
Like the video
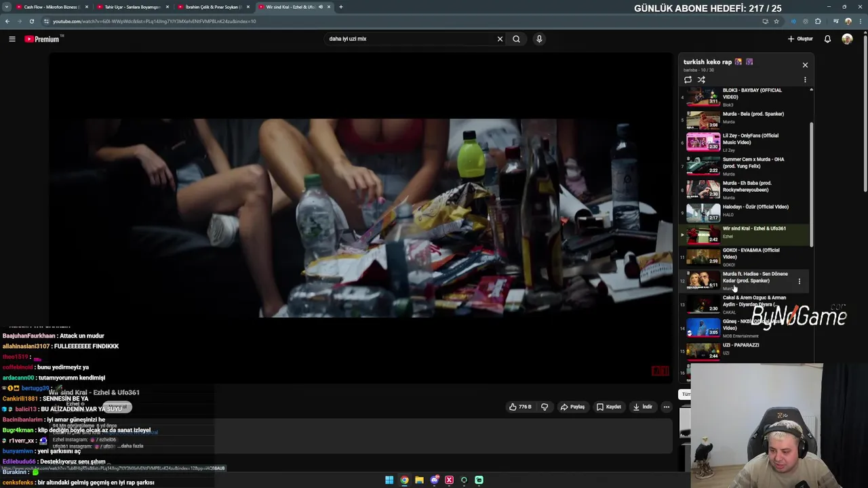(x=521, y=407)
